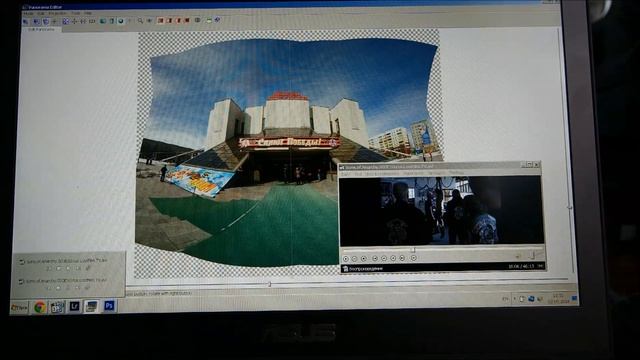Click the first toolbar icon (edit mode)

[26, 21]
